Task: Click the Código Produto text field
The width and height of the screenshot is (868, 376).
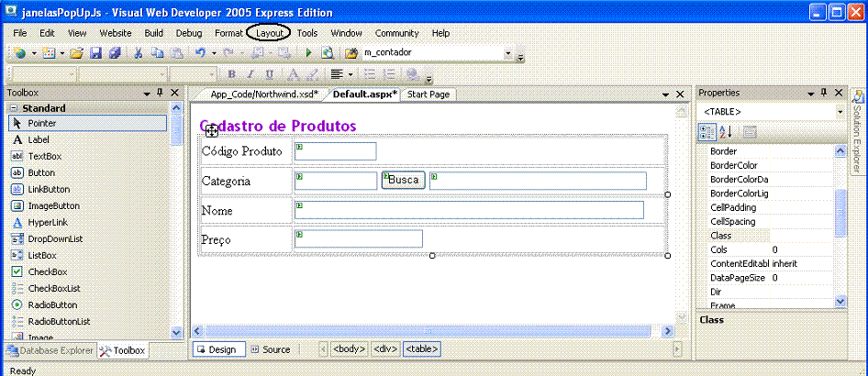Action: pyautogui.click(x=336, y=151)
